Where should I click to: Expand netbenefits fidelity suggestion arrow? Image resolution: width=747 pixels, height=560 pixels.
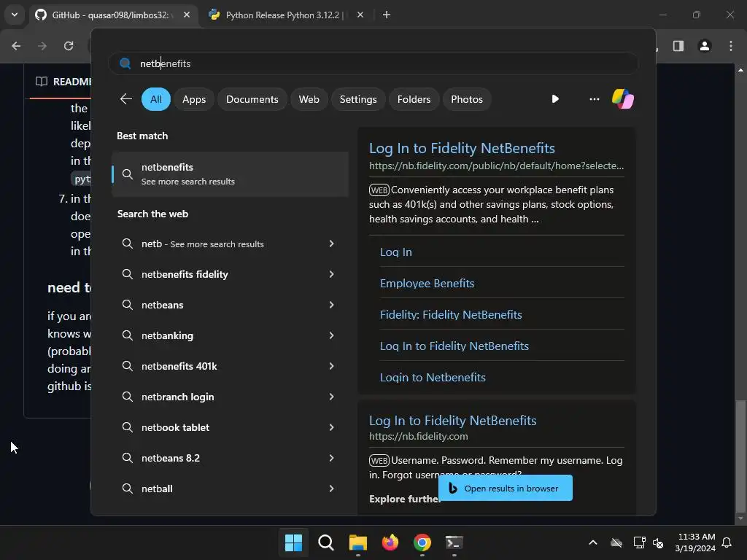pos(332,274)
